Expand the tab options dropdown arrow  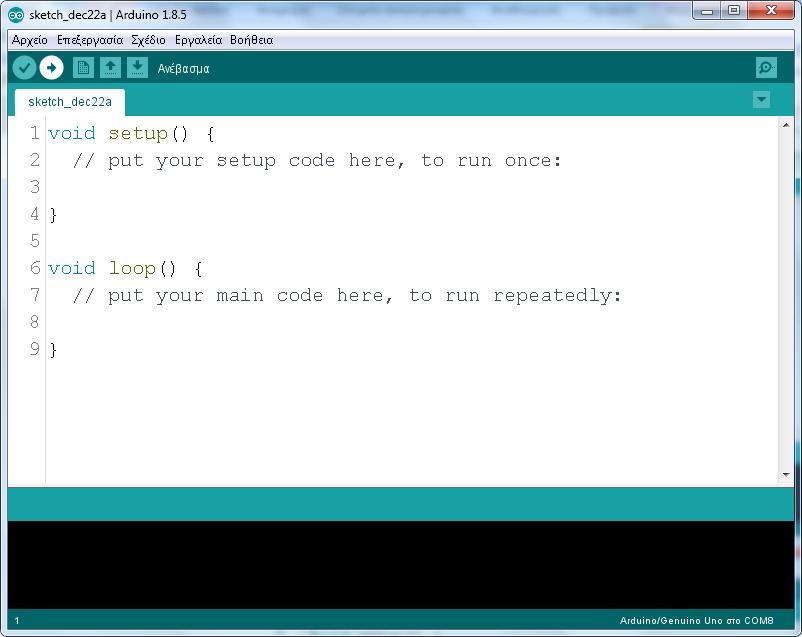pos(762,99)
